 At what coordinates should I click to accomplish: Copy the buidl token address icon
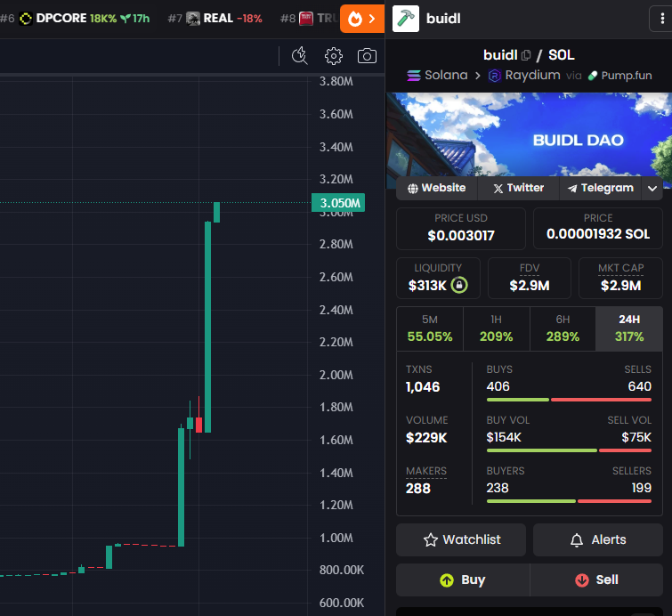pos(526,55)
